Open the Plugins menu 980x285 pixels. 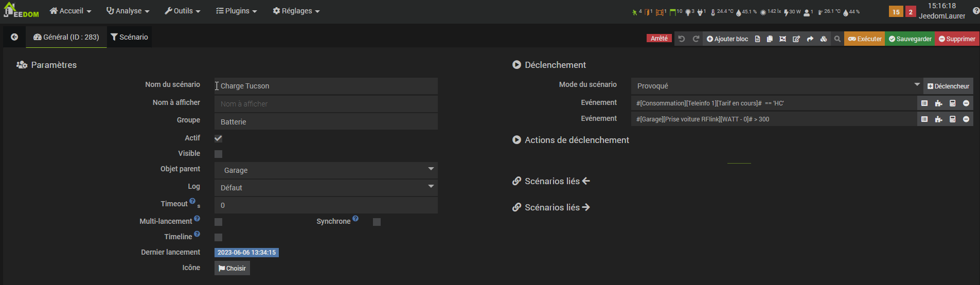click(x=236, y=11)
